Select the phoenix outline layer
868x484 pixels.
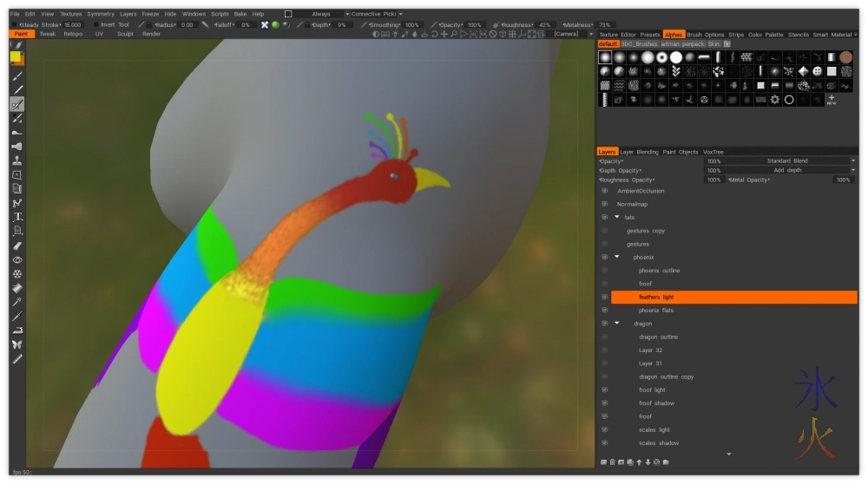click(x=659, y=271)
